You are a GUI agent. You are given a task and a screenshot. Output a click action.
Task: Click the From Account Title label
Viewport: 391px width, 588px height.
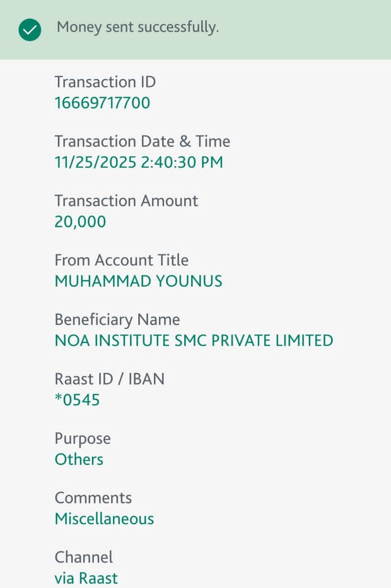pyautogui.click(x=121, y=260)
